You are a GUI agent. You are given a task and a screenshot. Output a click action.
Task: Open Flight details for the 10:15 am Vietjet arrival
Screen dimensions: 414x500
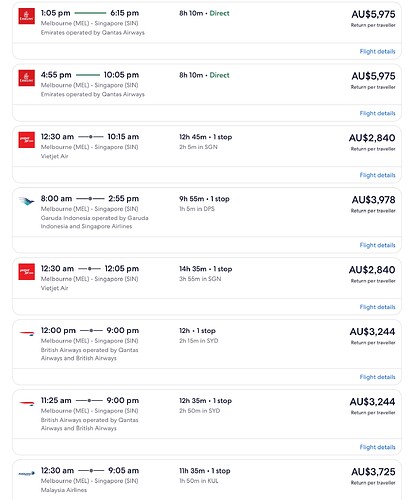pos(377,175)
